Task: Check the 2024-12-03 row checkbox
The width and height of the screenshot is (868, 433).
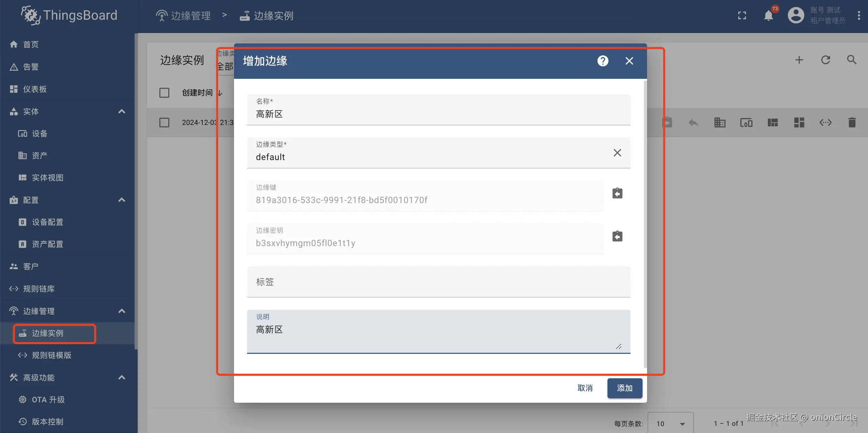Action: coord(164,123)
